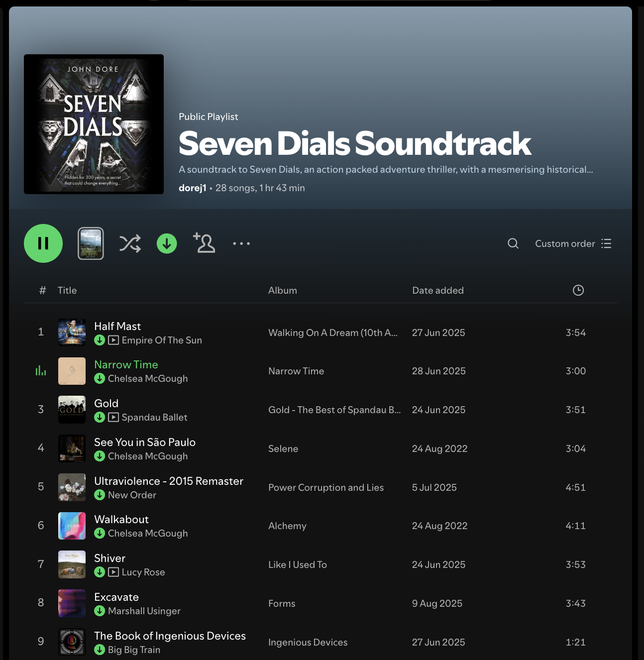Open Chelsea McGough artist under See You in São Paulo
644x660 pixels.
click(148, 456)
